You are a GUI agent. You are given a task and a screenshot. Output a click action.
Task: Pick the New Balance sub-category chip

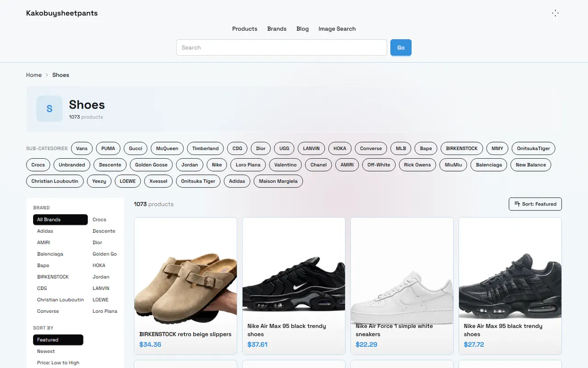pos(531,165)
